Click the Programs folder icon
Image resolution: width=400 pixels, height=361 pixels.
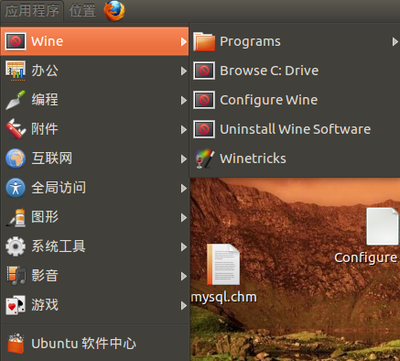[x=204, y=41]
